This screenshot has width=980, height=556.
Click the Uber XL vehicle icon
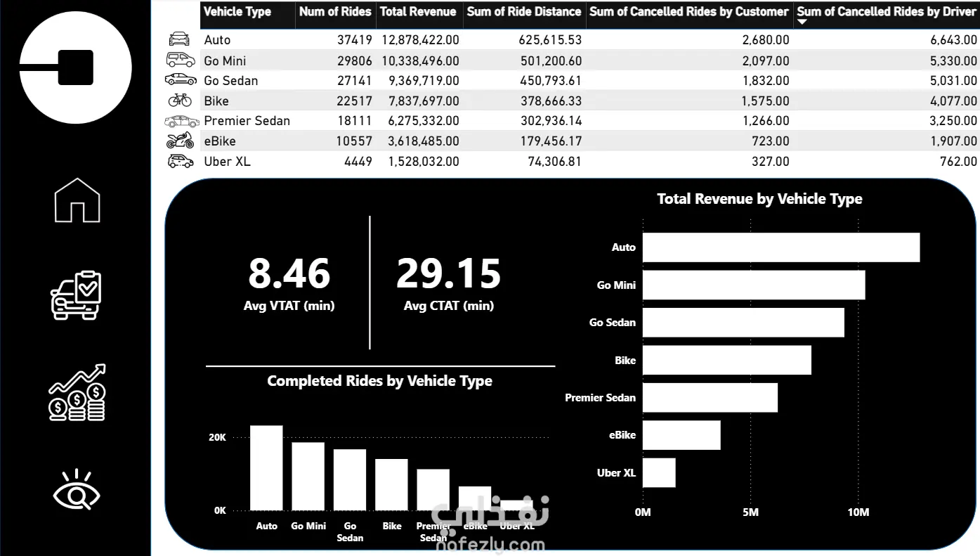point(181,161)
